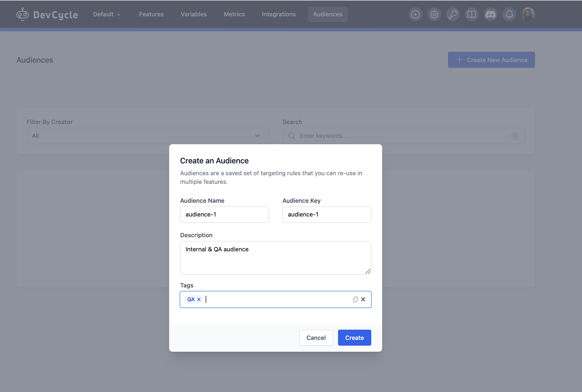Click the circular plus creation icon

tap(415, 14)
